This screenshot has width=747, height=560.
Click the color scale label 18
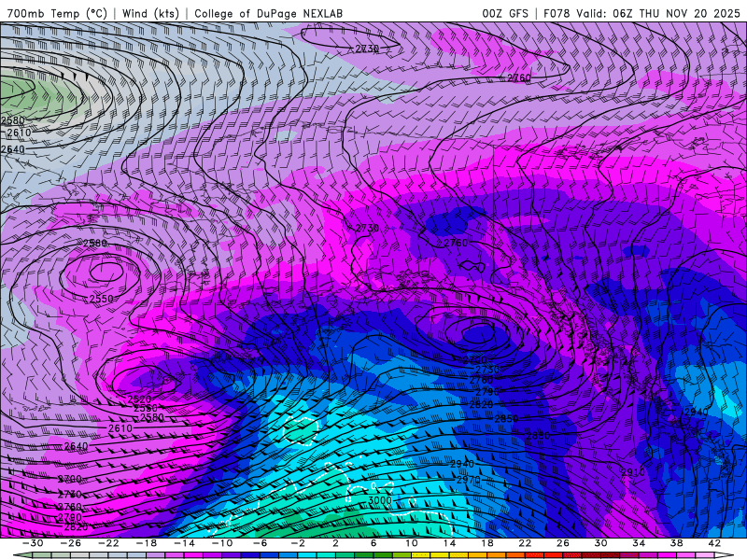[486, 543]
